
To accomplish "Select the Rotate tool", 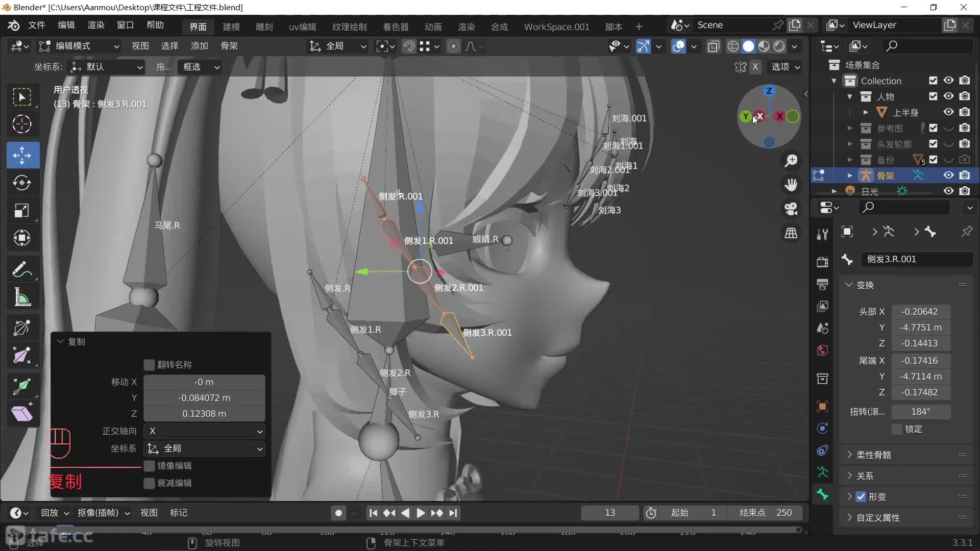I will [22, 183].
